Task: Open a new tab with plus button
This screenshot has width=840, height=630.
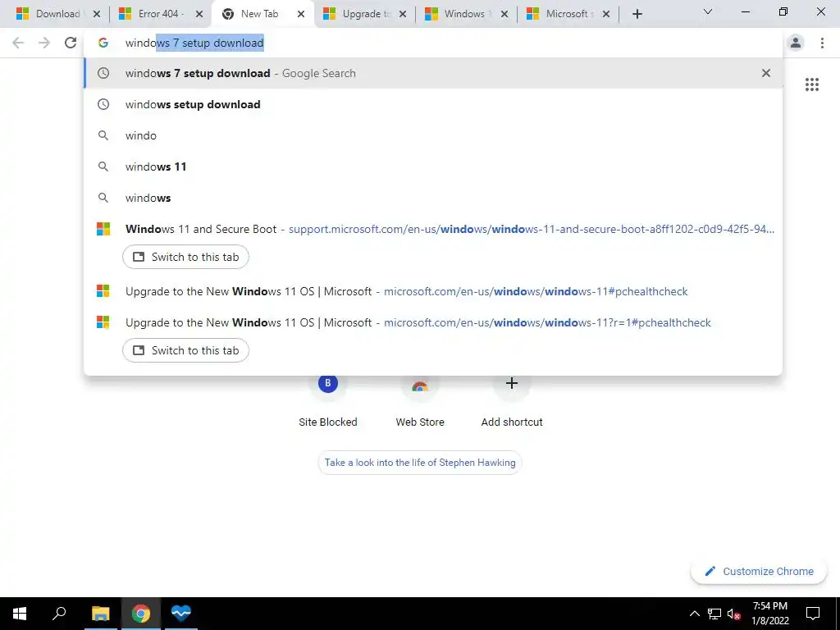Action: coord(637,14)
